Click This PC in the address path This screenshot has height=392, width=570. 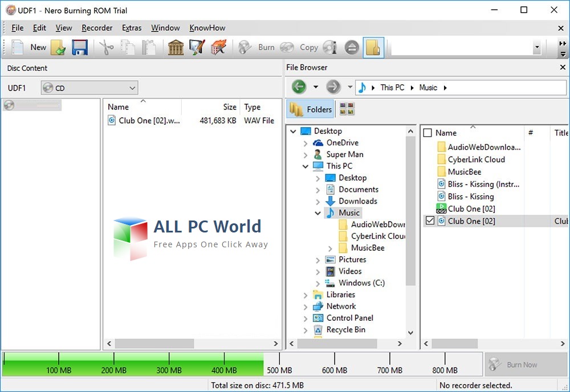point(392,88)
